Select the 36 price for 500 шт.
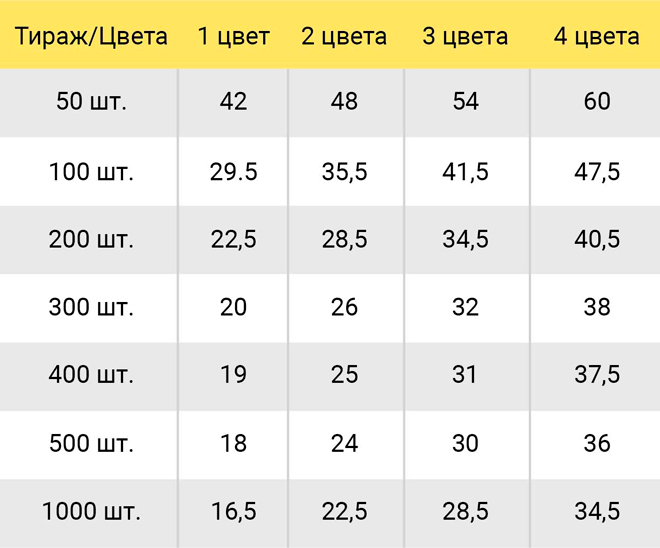Viewport: 660px width, 548px height. click(x=597, y=443)
